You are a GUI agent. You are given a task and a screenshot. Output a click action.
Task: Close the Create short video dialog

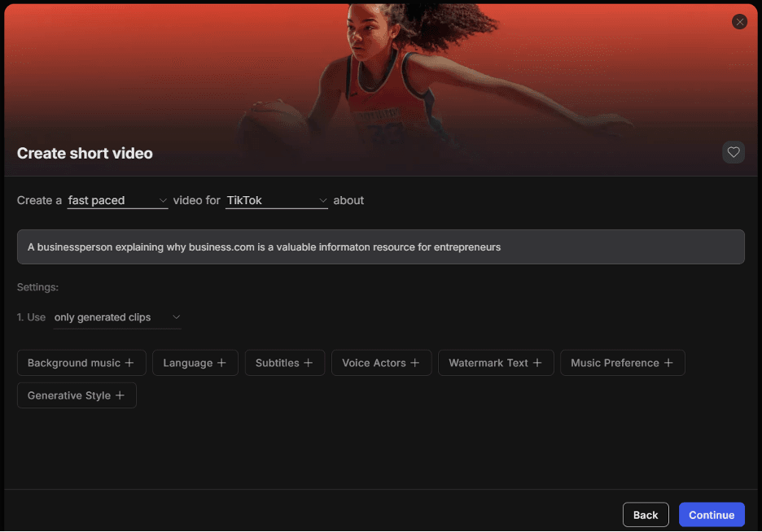[x=739, y=22]
